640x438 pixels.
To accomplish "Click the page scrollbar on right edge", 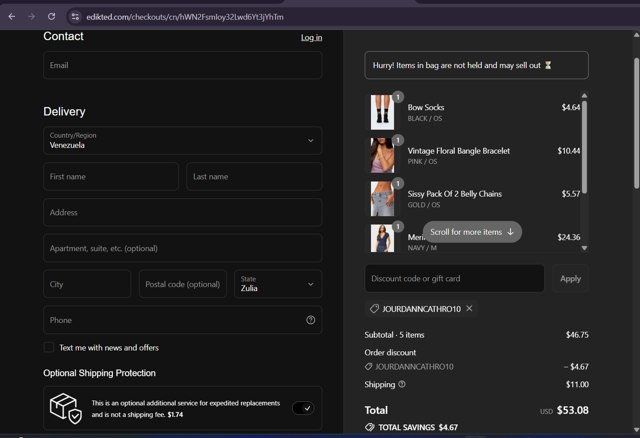I will point(636,122).
